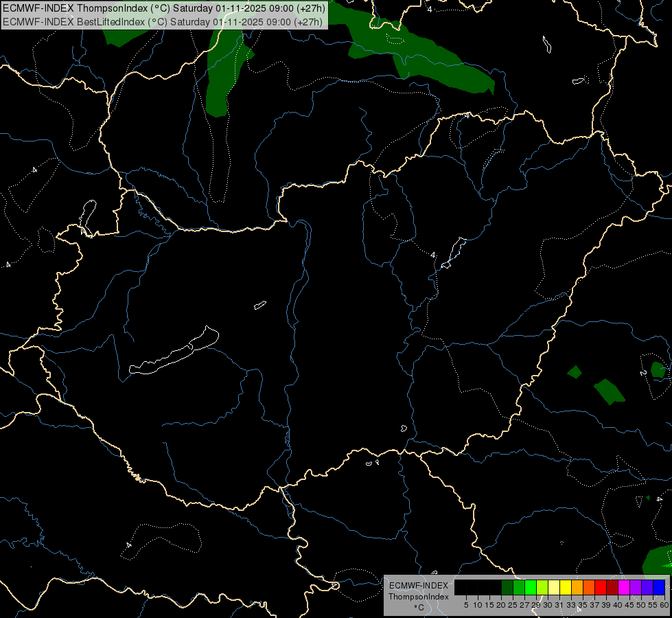Click legend tick label 35
Image resolution: width=672 pixels, height=618 pixels.
(583, 605)
